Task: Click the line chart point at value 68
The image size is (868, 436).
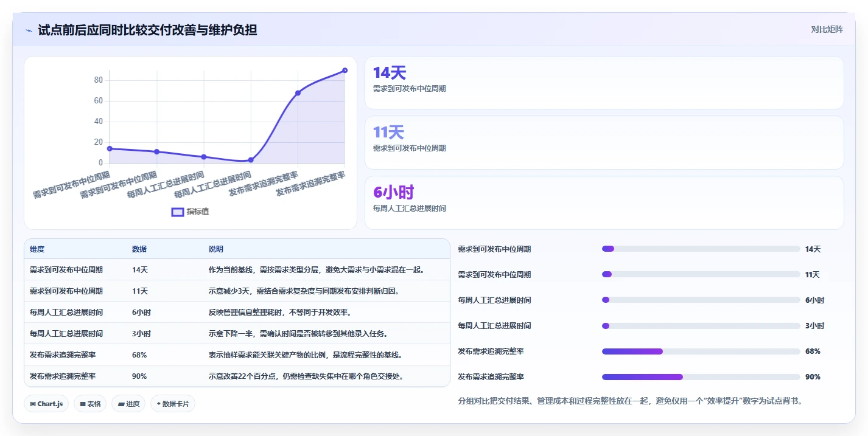Action: [x=298, y=93]
